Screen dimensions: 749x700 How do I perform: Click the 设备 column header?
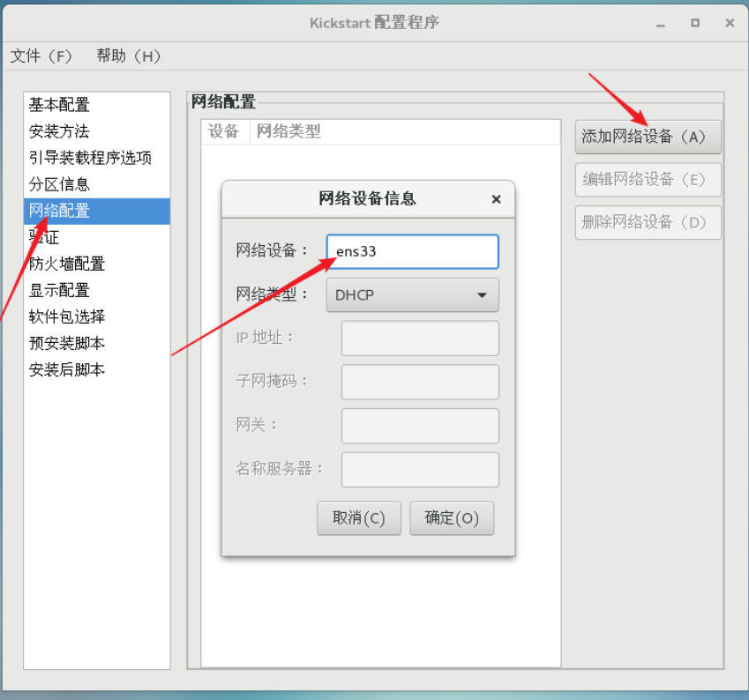225,131
